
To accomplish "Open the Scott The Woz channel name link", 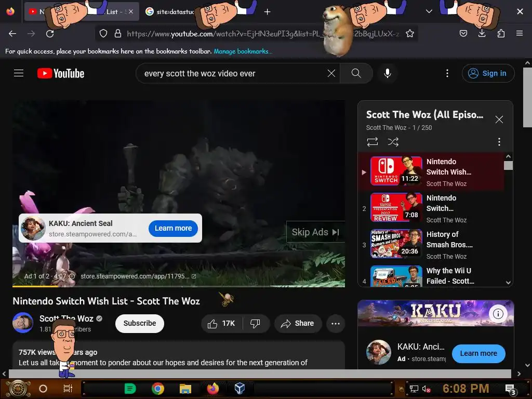I will coord(66,318).
